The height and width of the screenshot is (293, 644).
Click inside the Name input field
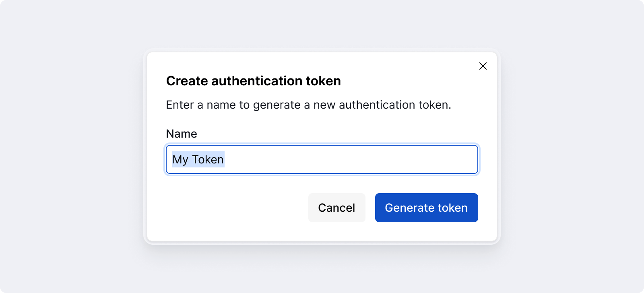pyautogui.click(x=321, y=159)
